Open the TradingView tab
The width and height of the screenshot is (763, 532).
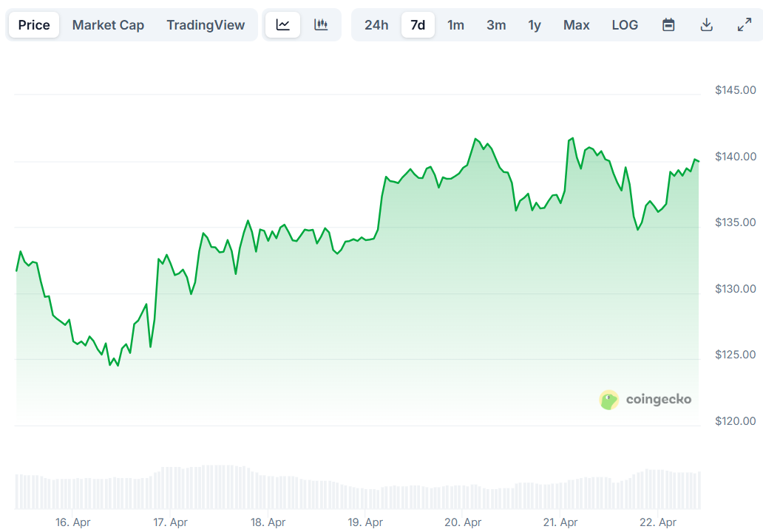tap(206, 25)
